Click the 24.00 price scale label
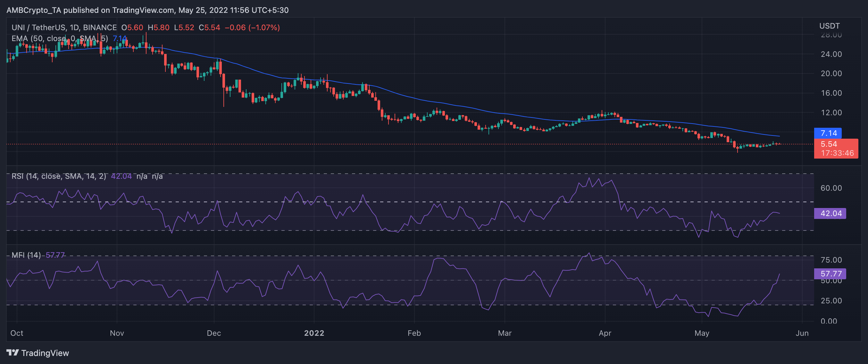868x364 pixels. (831, 54)
